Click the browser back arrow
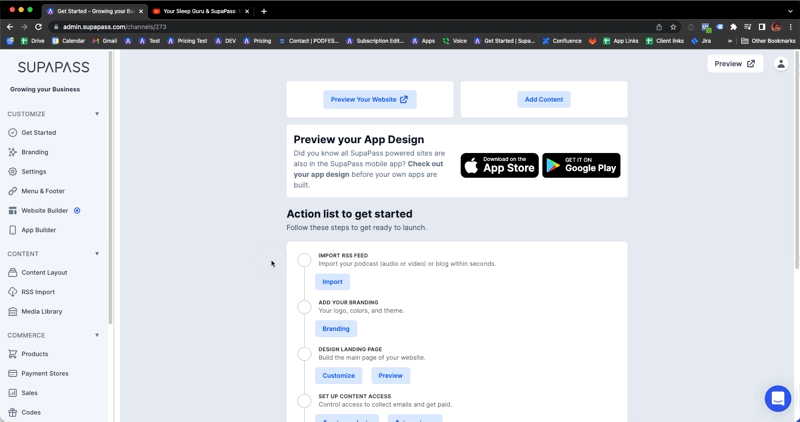Screen dimensions: 800x422 [10, 27]
